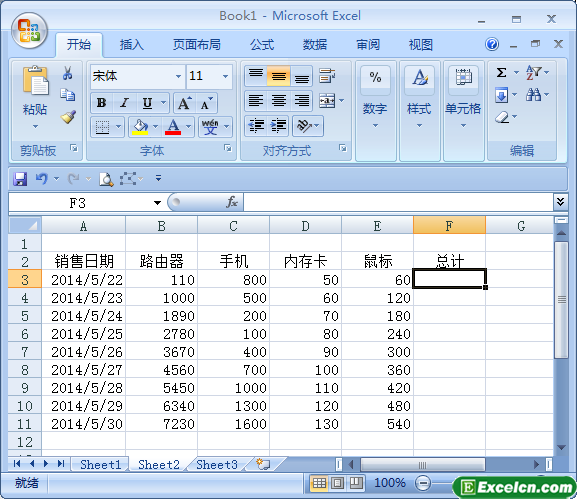Toggle Italic formatting

tap(124, 103)
